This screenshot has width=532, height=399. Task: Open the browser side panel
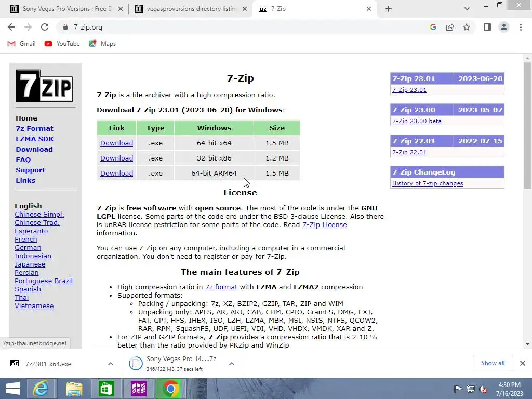487,27
